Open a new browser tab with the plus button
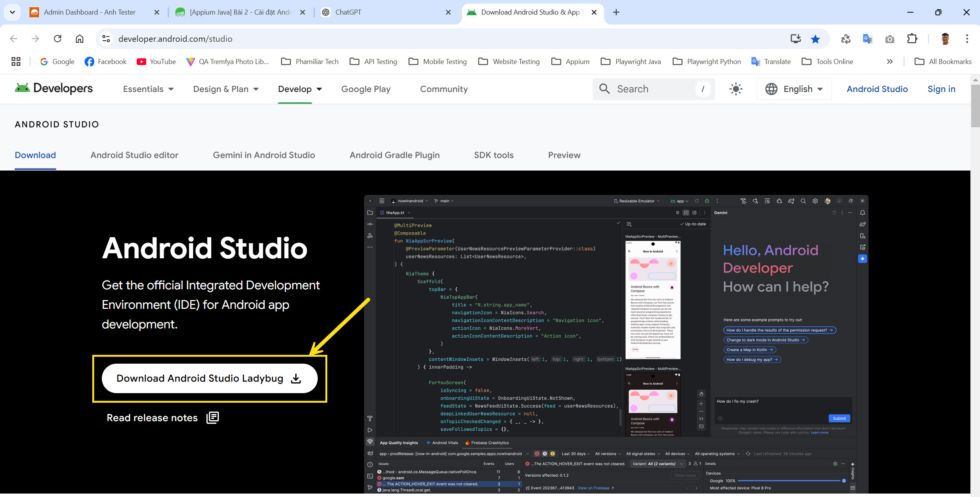The image size is (980, 497). [x=616, y=12]
